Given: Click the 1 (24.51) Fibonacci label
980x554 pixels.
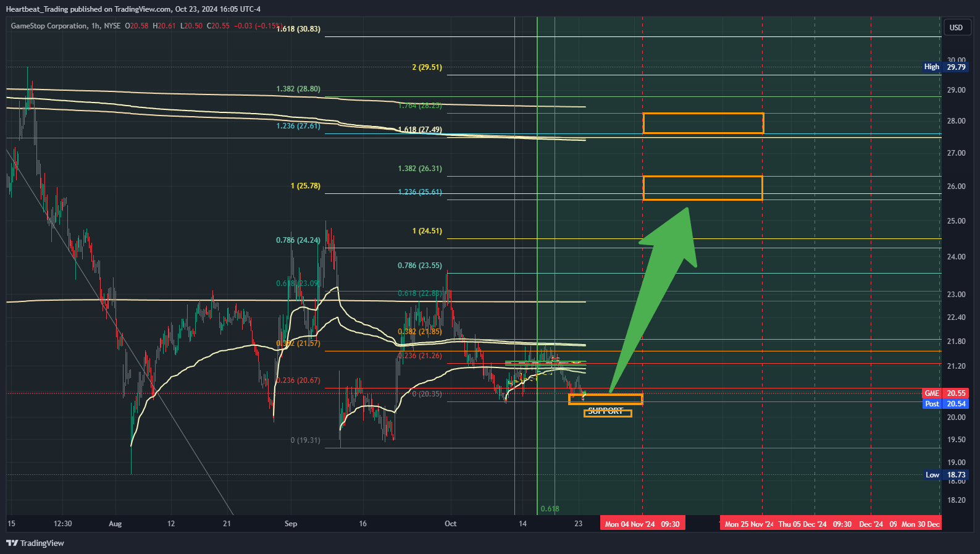Looking at the screenshot, I should click(427, 231).
